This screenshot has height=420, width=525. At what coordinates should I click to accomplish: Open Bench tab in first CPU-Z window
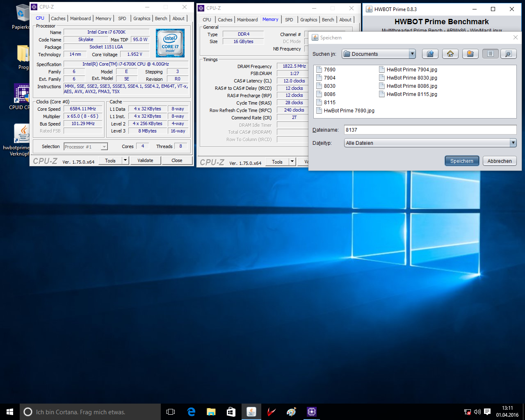coord(161,18)
